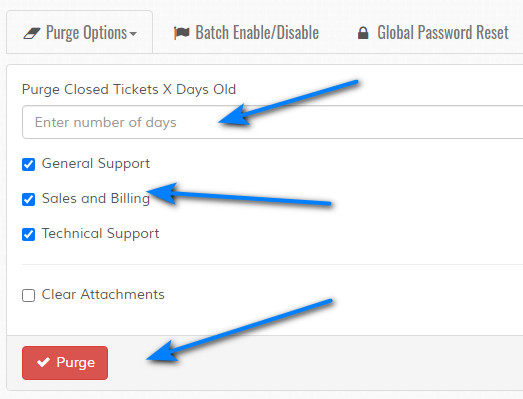
Task: Switch to the Global Password Reset tab
Action: [x=433, y=33]
